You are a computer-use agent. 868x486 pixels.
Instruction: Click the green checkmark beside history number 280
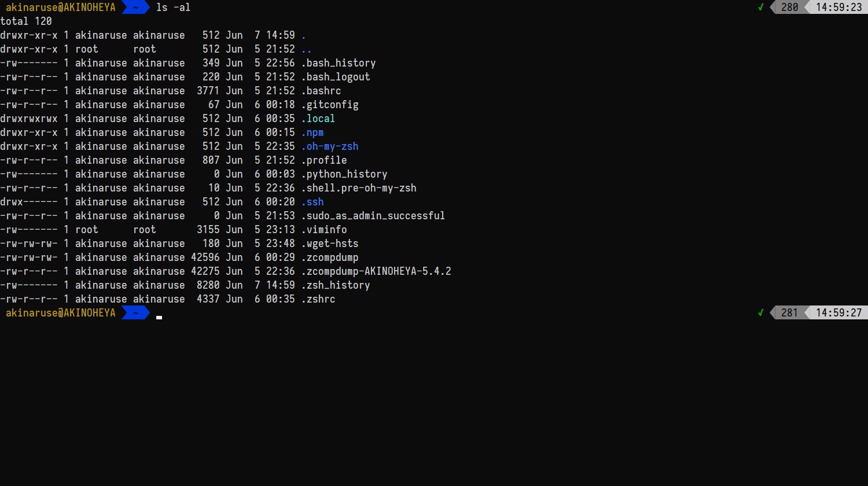(x=761, y=8)
